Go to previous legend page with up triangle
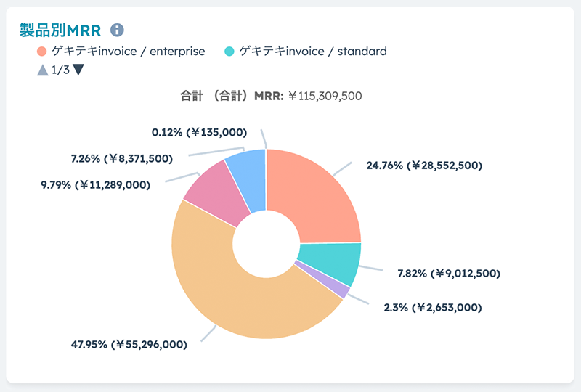This screenshot has height=392, width=581. pyautogui.click(x=42, y=70)
